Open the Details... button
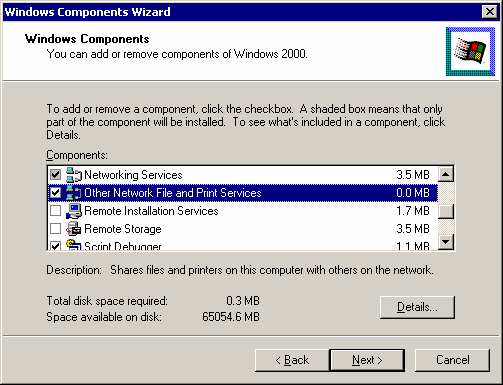The image size is (503, 385). tap(417, 307)
